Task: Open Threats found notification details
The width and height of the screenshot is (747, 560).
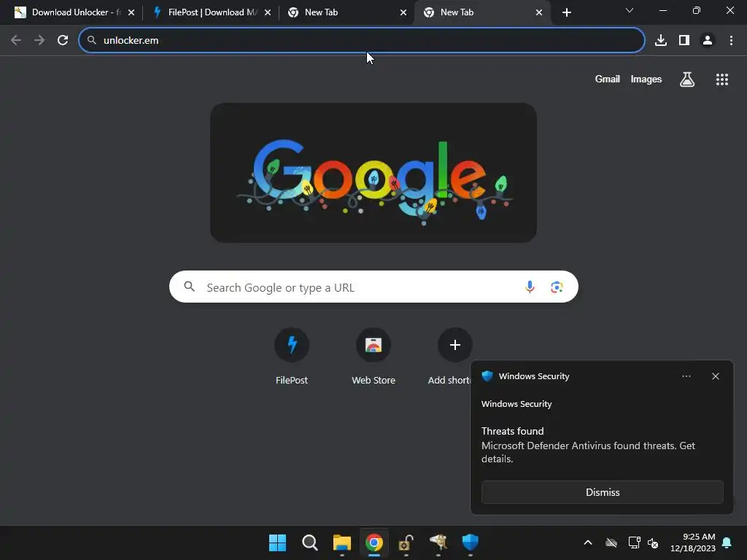Action: point(589,445)
